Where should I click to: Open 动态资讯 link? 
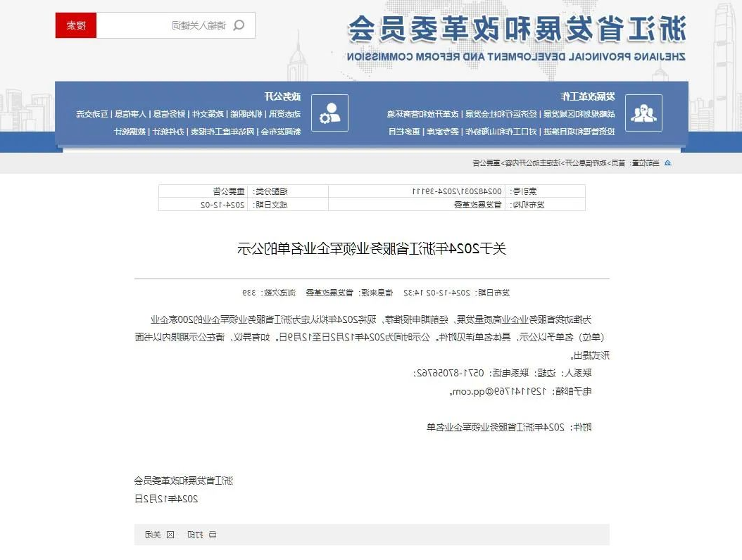285,114
